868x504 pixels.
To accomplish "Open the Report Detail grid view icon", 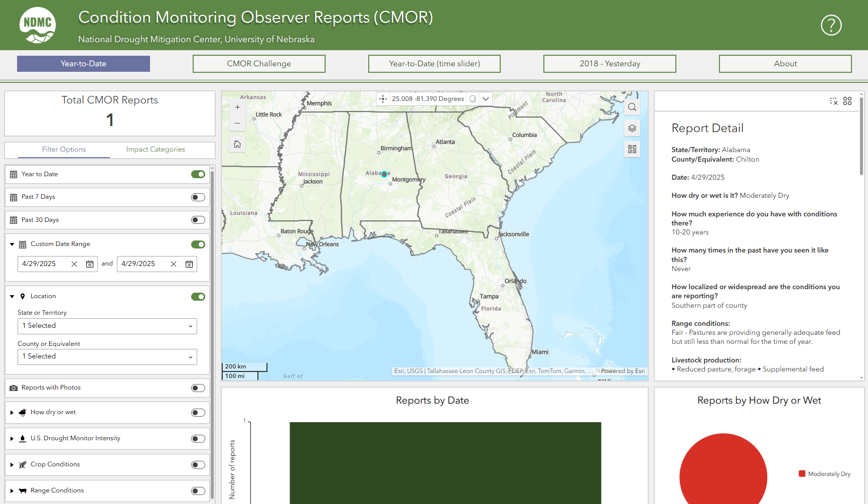I will coord(847,101).
